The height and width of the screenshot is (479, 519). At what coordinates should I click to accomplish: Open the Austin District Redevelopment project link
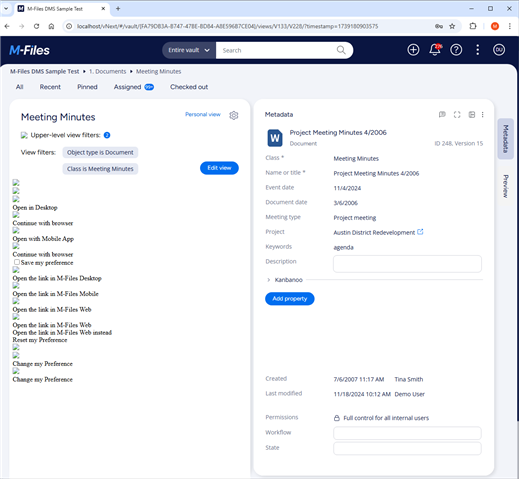[x=374, y=232]
